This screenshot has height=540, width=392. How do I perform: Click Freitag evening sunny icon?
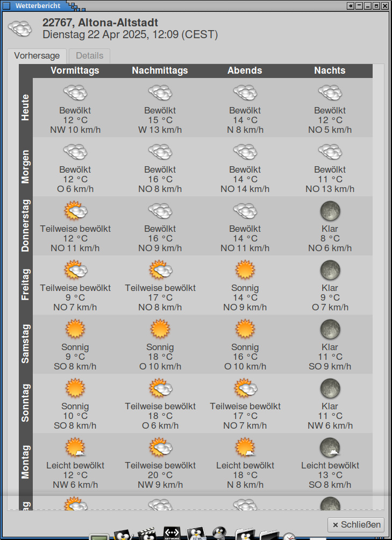pyautogui.click(x=245, y=270)
